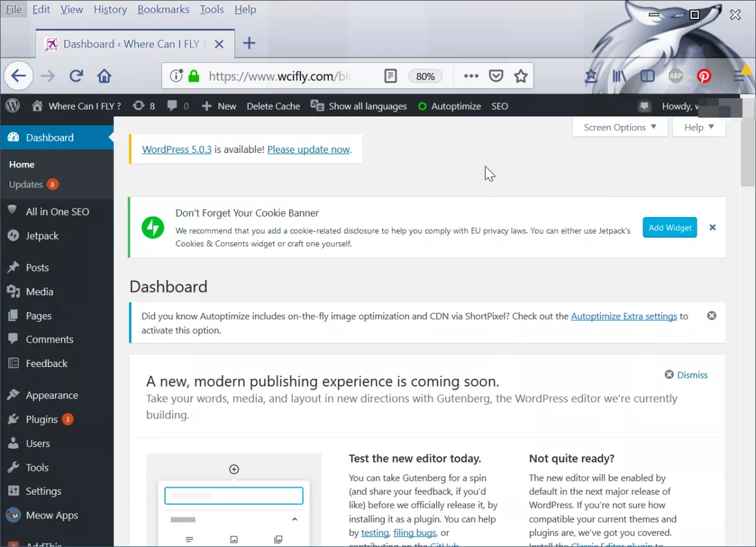Expand the Help dropdown tab
This screenshot has height=547, width=756.
(x=699, y=127)
